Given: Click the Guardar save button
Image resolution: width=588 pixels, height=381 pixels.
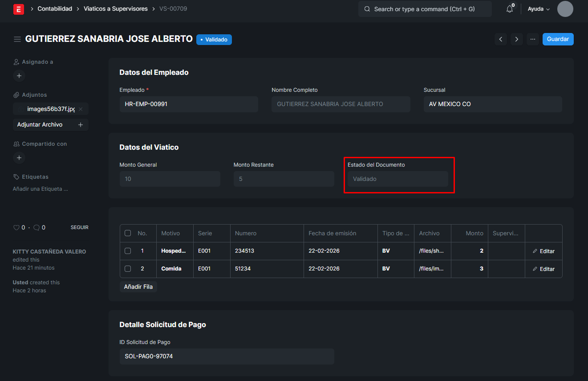Looking at the screenshot, I should click(558, 39).
